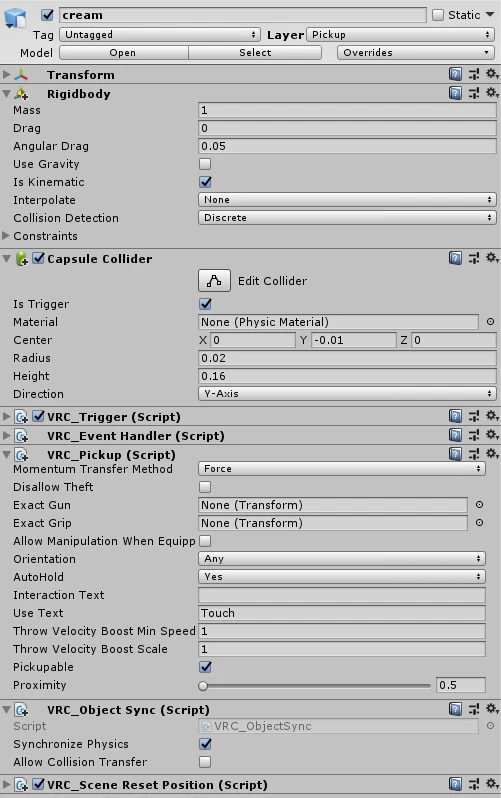This screenshot has width=501, height=798.
Task: Open the VRC_Trigger preset icon
Action: [x=474, y=416]
